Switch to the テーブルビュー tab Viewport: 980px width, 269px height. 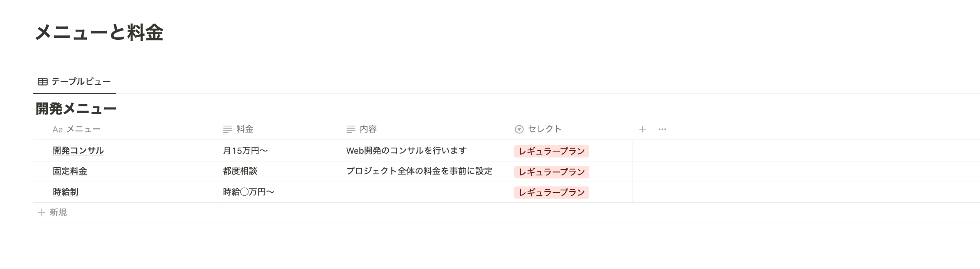click(74, 82)
